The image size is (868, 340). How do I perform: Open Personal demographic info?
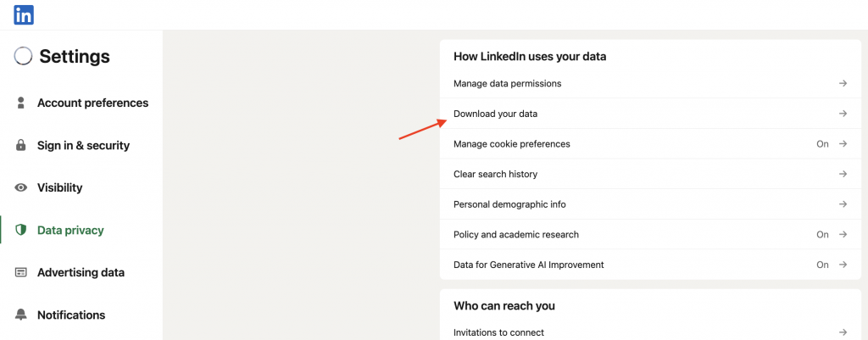tap(650, 204)
